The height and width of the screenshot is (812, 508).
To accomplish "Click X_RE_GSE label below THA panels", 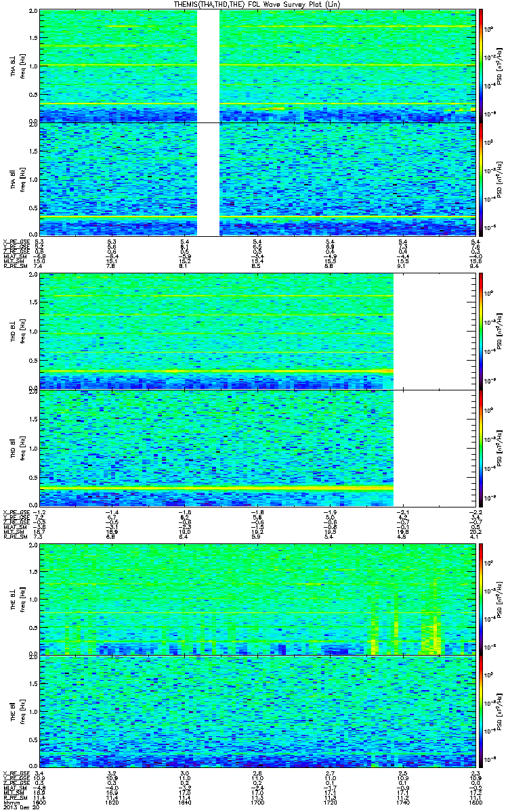I will pyautogui.click(x=16, y=242).
